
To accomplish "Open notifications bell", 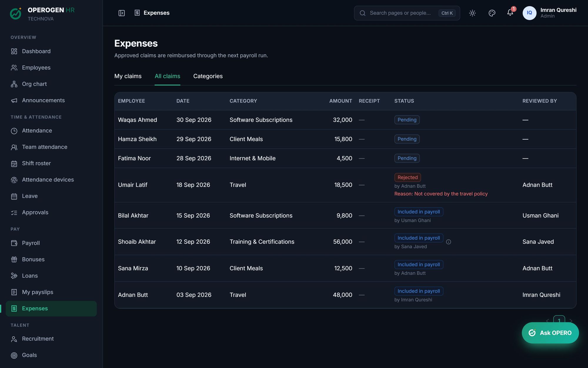I will (x=510, y=13).
